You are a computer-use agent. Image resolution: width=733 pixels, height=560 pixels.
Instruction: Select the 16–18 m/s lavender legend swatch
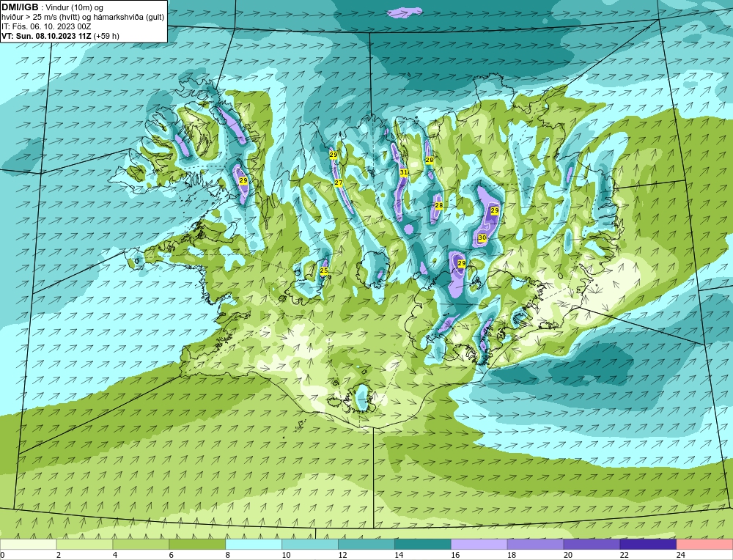tap(479, 545)
